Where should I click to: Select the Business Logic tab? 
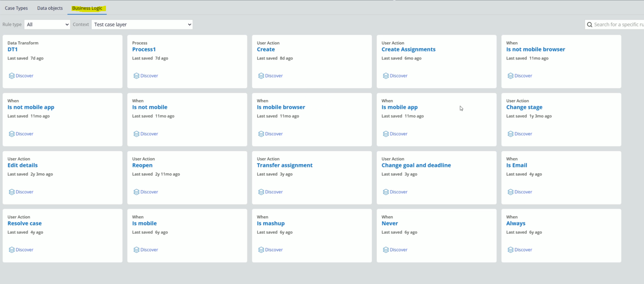tap(87, 8)
